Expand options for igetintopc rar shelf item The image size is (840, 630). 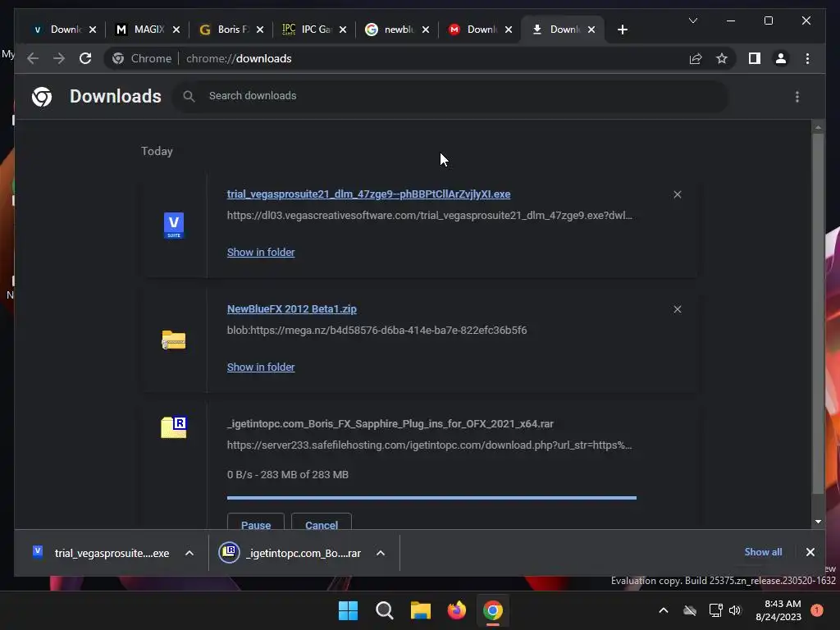pyautogui.click(x=381, y=553)
